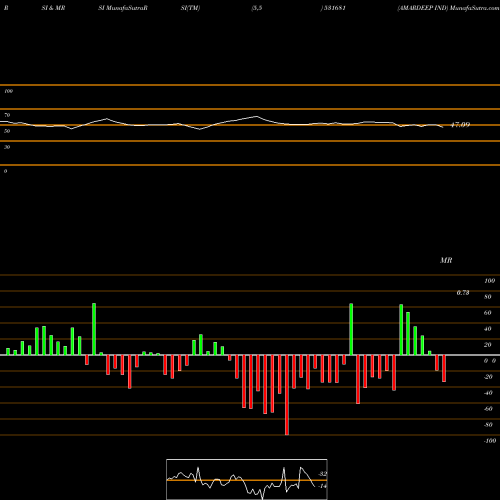Click the MR axis -60 label
Image resolution: width=500 pixels, height=500 pixels.
pos(488,409)
